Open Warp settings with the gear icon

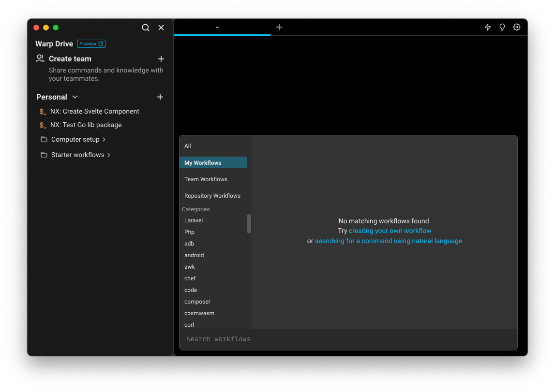click(x=516, y=27)
